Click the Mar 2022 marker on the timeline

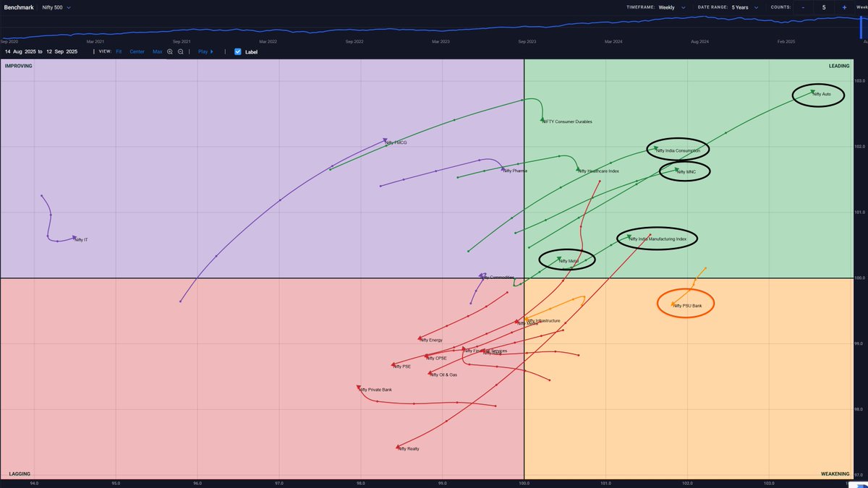[269, 41]
